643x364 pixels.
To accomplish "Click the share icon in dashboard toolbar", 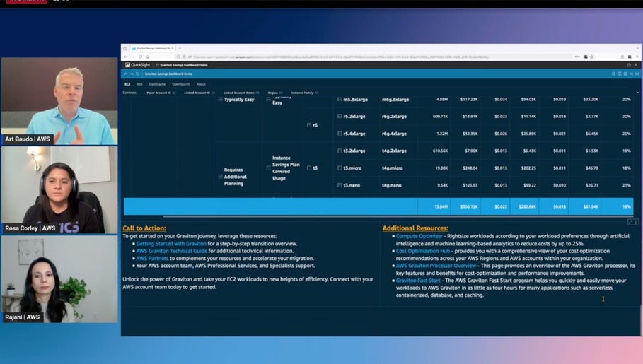I will 631,74.
